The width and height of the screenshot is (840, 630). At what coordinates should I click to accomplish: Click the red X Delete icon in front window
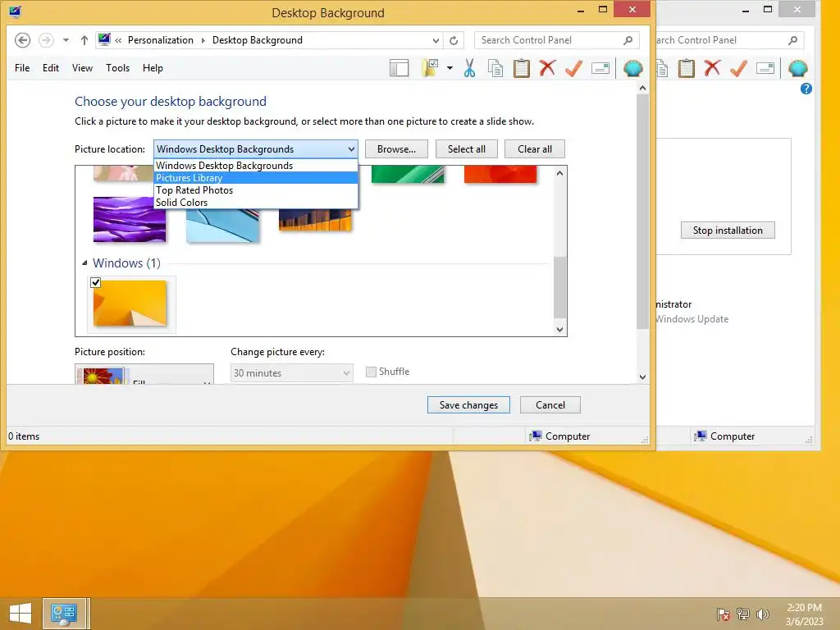(x=547, y=68)
